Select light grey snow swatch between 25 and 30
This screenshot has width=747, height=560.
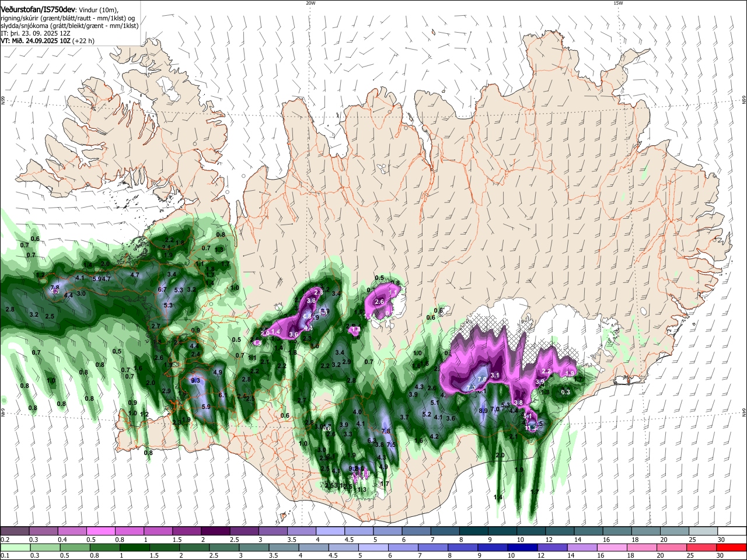pyautogui.click(x=703, y=531)
